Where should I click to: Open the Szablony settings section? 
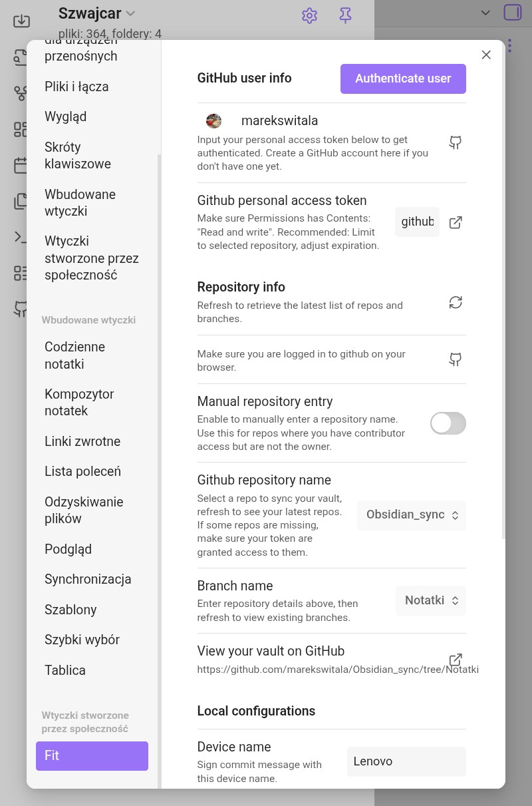(x=69, y=610)
